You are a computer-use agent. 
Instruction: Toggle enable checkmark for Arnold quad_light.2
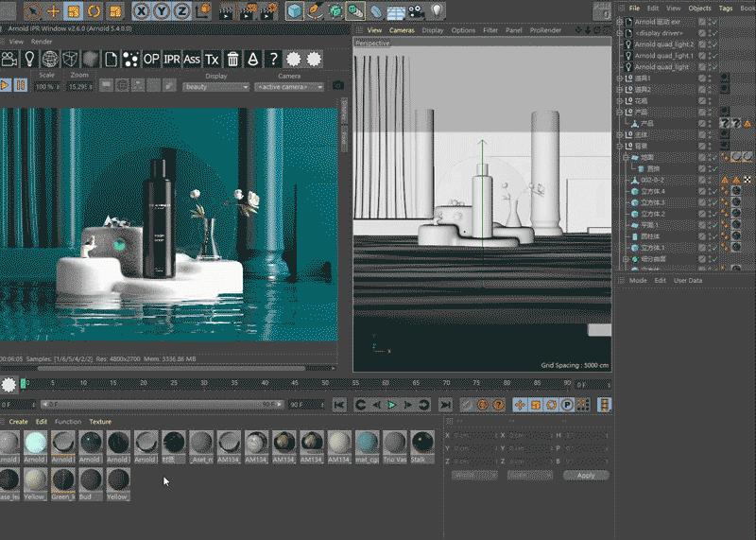coord(714,44)
